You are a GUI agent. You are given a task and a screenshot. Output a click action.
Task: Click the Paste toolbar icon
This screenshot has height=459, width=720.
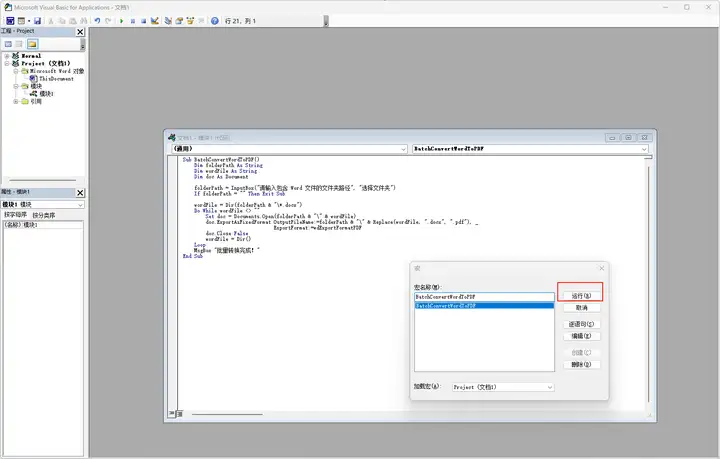coord(73,21)
